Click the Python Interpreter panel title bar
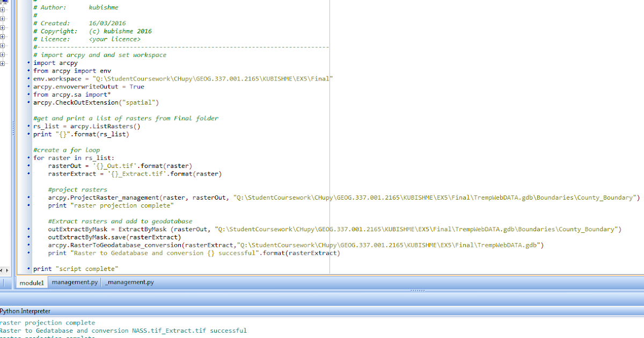This screenshot has height=338, width=644. point(322,311)
